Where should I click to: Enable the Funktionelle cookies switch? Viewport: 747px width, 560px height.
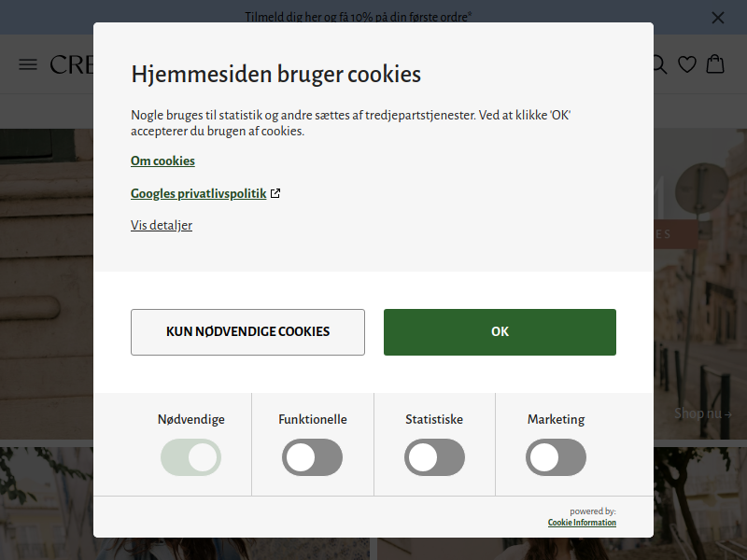[313, 457]
